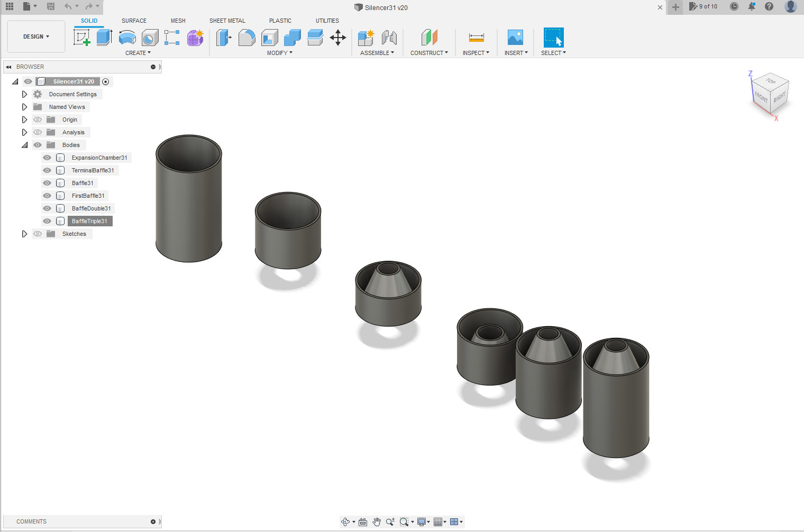
Task: Select the Look At tool
Action: click(x=363, y=522)
